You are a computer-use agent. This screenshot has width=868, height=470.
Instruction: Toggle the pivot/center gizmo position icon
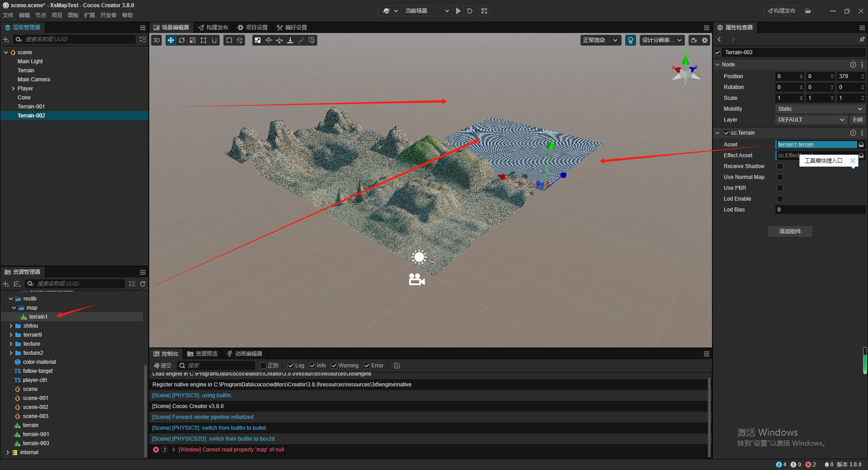tap(229, 40)
